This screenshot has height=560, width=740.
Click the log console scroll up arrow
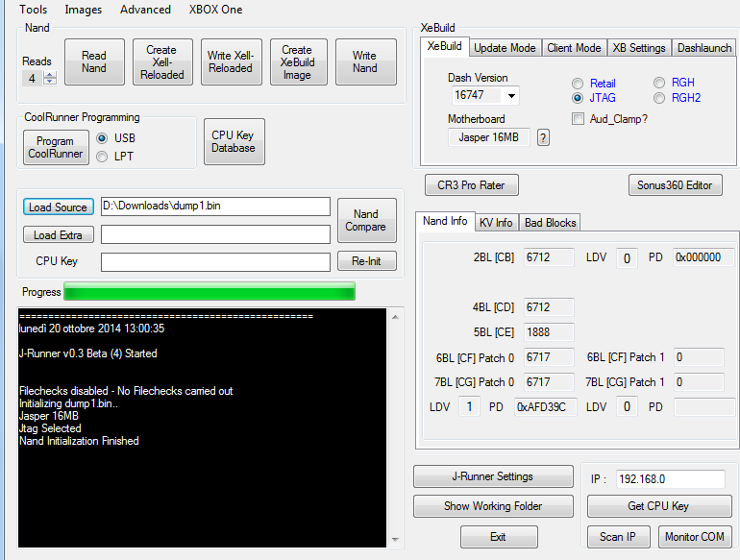(x=395, y=317)
